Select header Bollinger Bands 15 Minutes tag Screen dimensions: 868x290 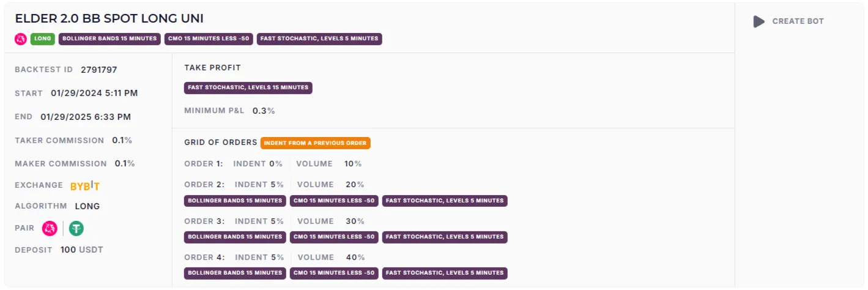tap(109, 39)
